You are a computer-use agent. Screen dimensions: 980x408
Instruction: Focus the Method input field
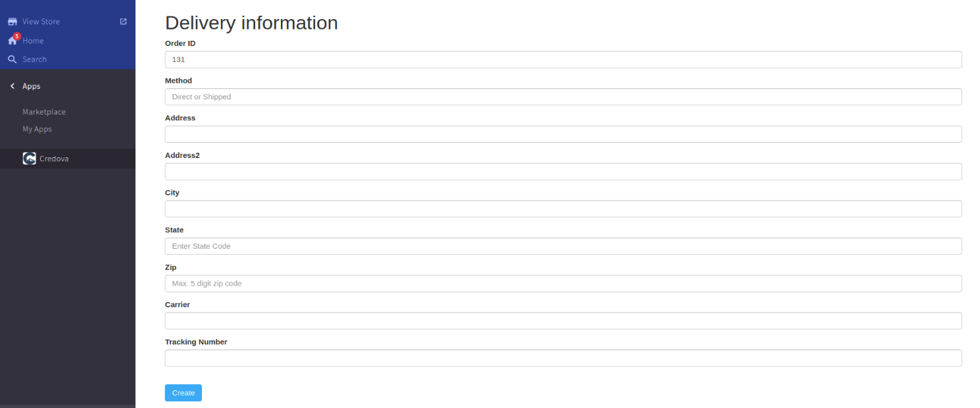point(563,97)
